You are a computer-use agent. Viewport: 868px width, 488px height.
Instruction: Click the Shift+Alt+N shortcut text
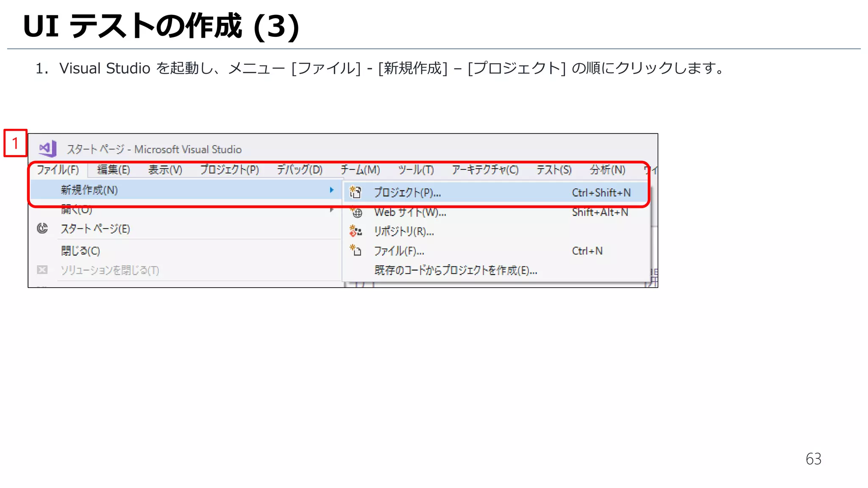[600, 212]
